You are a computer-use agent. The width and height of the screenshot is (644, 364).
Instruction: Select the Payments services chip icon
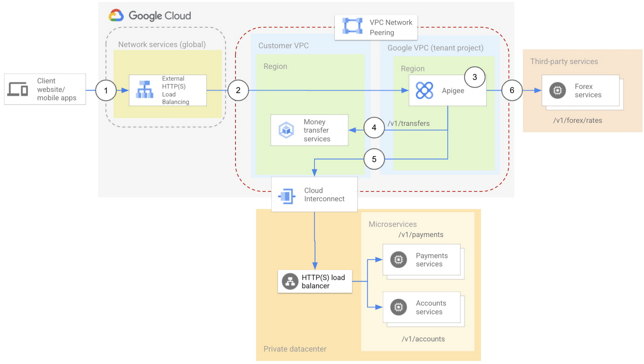pos(398,260)
